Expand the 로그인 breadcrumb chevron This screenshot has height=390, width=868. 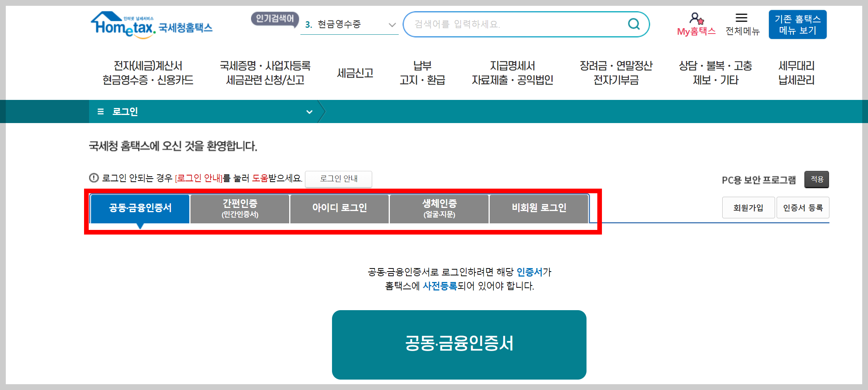(x=309, y=111)
